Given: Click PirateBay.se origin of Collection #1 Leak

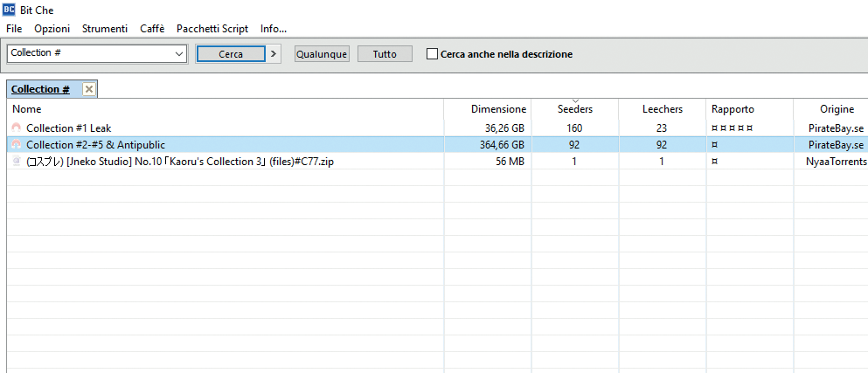Looking at the screenshot, I should point(836,128).
